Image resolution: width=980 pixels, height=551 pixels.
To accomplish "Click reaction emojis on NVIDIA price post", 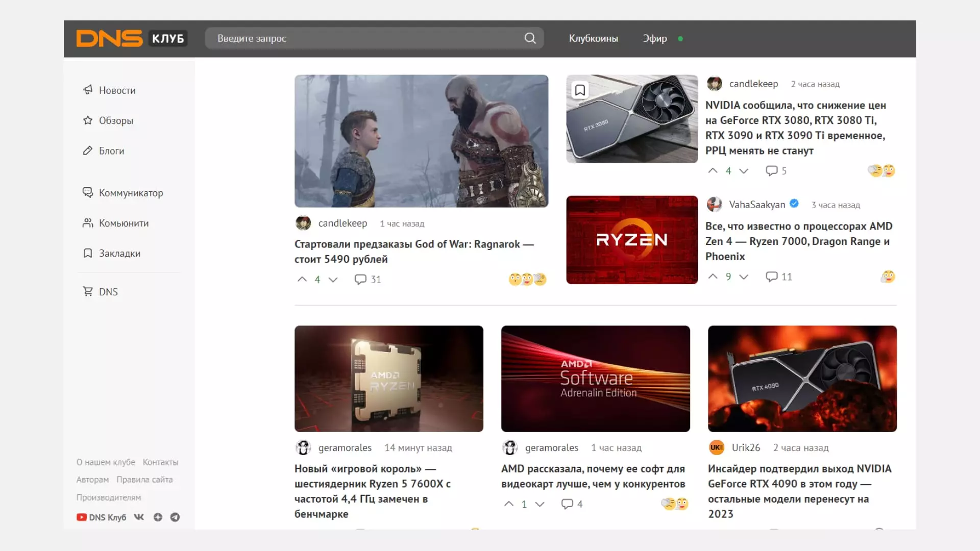I will (881, 170).
